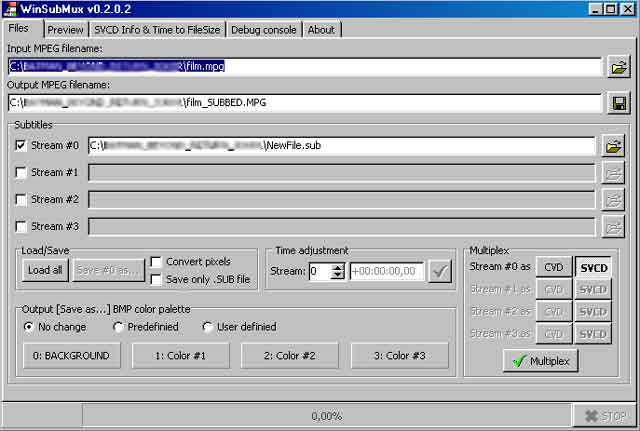Click floppy save icon for output MPEG
The height and width of the screenshot is (431, 640).
[x=619, y=103]
